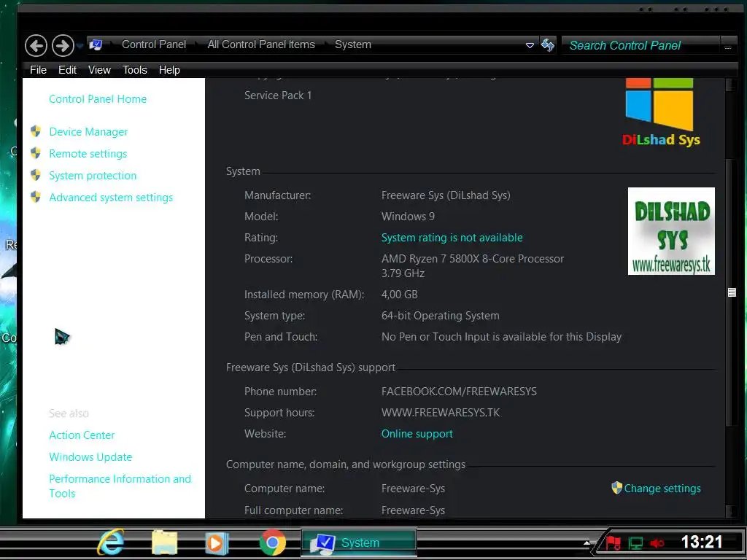
Task: Open Windows Update link
Action: (90, 457)
